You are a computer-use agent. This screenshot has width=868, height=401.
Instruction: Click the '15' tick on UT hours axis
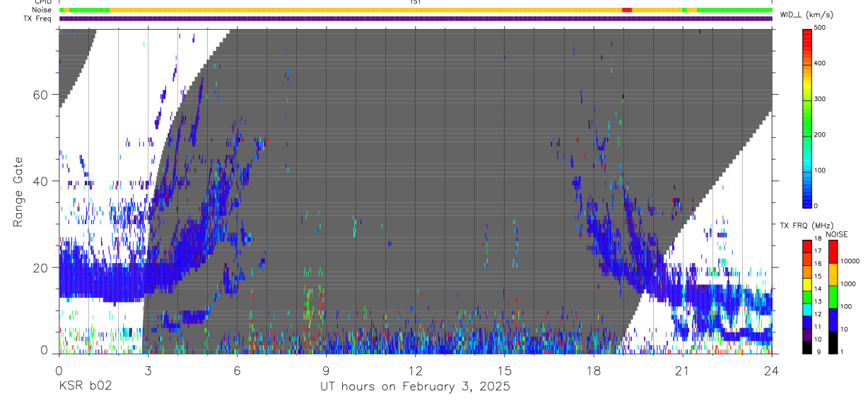505,370
